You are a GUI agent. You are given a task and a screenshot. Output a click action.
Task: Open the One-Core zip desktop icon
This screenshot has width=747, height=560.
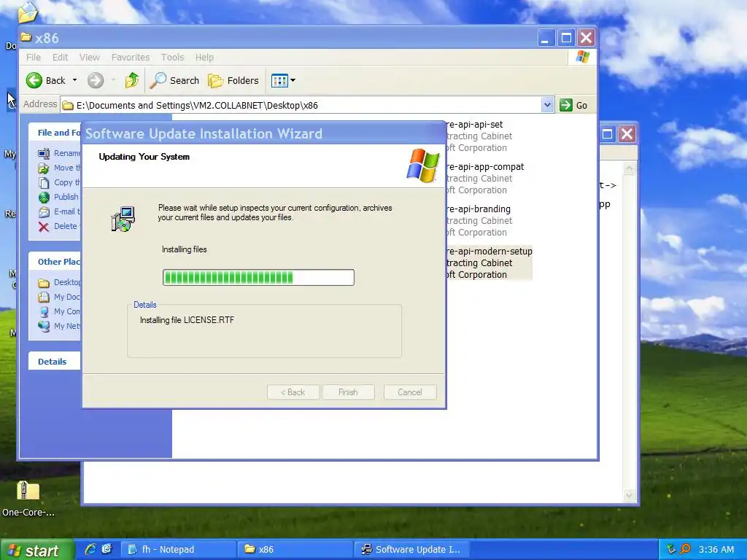28,499
